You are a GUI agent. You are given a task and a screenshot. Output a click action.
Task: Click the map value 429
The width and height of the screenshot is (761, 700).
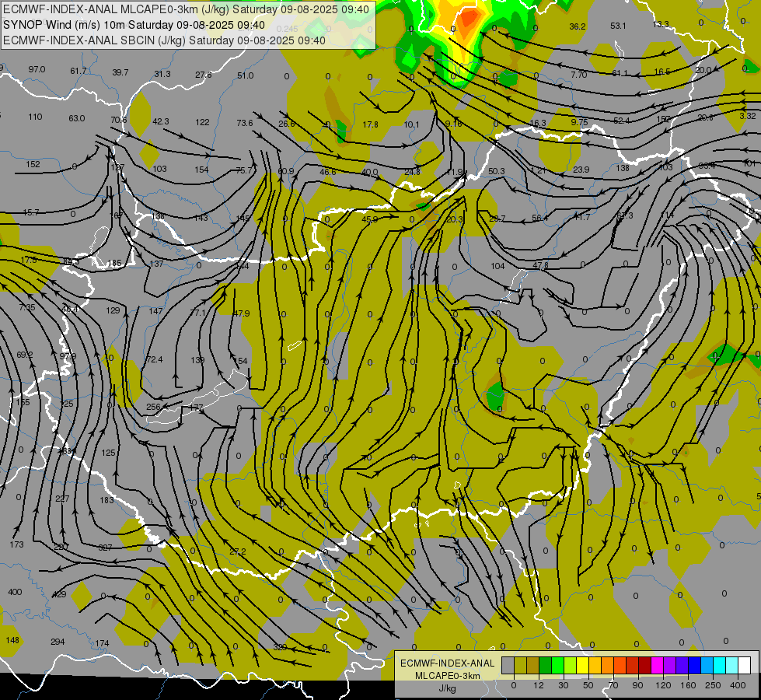click(x=59, y=594)
